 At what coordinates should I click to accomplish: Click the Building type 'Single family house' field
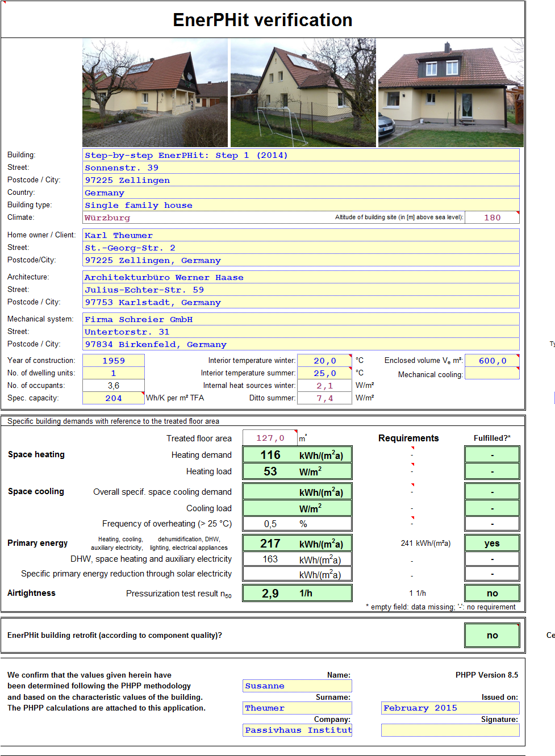coord(301,205)
